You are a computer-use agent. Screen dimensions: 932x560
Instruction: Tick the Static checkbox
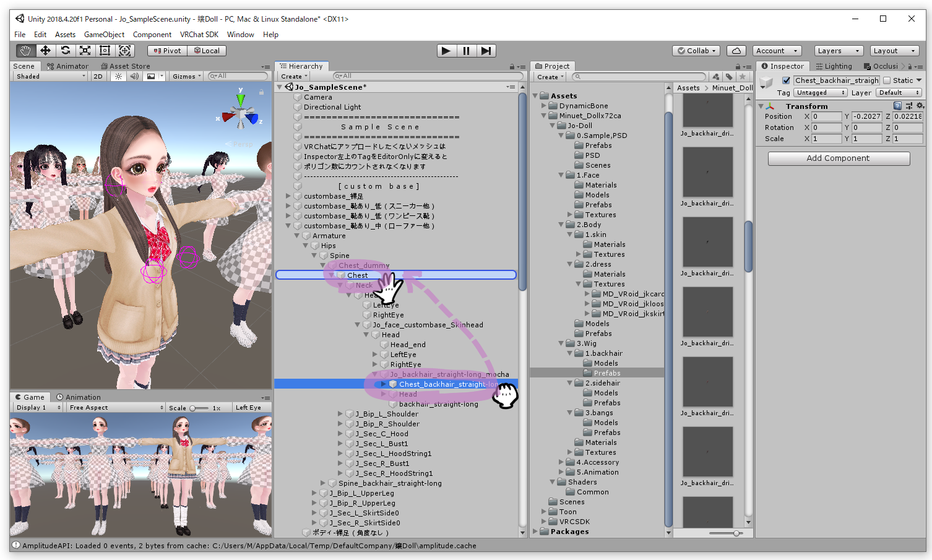887,80
